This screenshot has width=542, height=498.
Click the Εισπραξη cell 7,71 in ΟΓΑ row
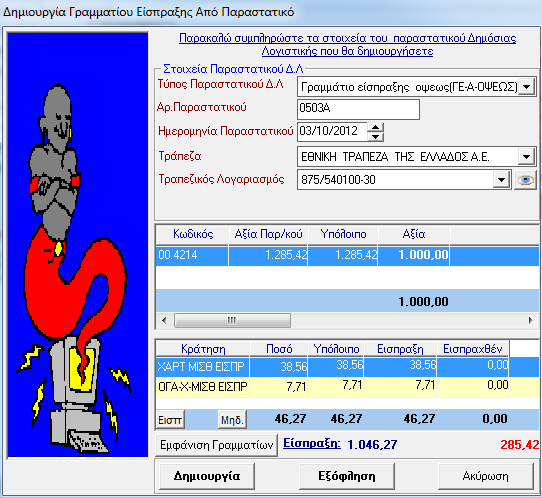(x=400, y=386)
